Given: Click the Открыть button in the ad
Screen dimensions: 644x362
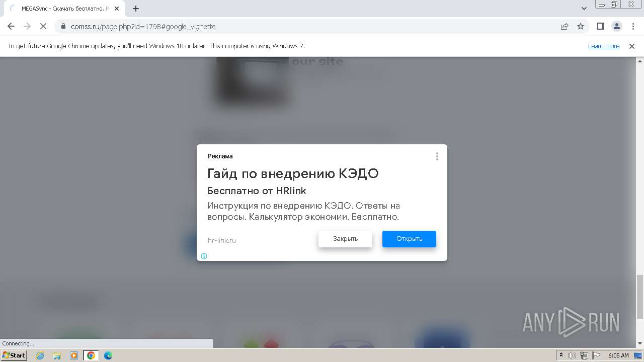Looking at the screenshot, I should pos(409,239).
